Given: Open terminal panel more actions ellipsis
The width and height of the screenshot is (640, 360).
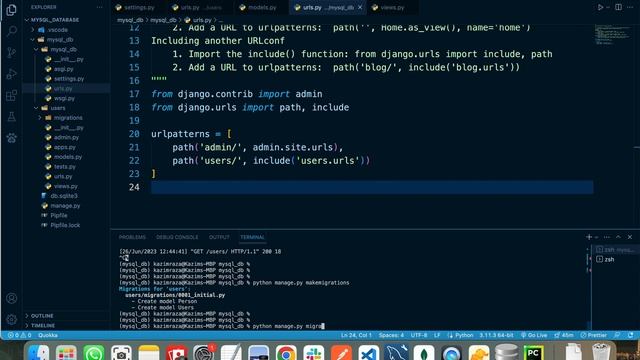Looking at the screenshot, I should point(607,237).
